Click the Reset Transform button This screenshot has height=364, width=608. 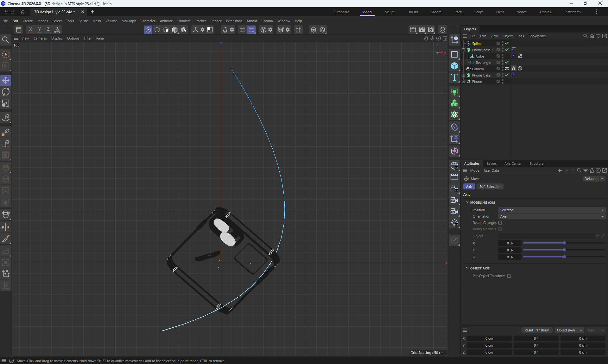pos(537,330)
